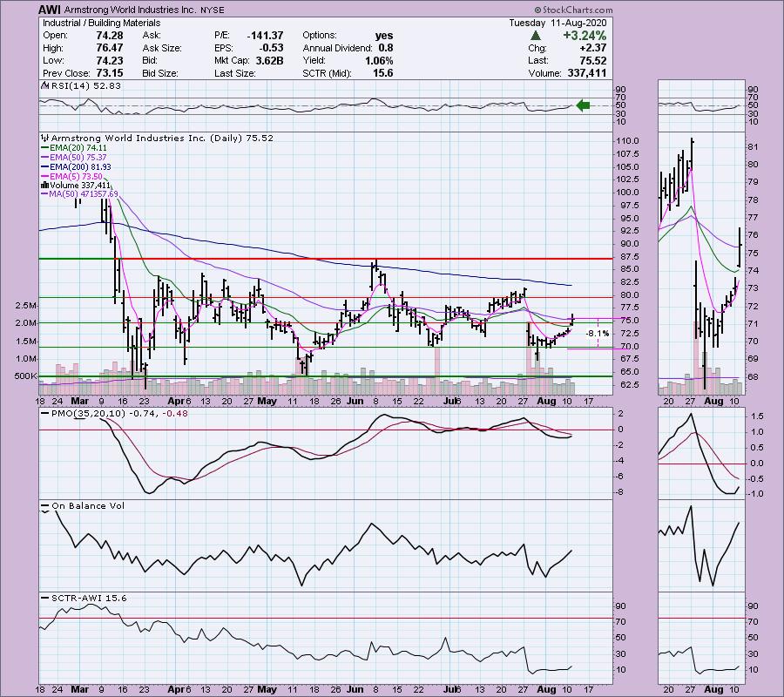Click the price bars icon beside Armstrong (Daily)
The height and width of the screenshot is (697, 784).
(x=45, y=138)
